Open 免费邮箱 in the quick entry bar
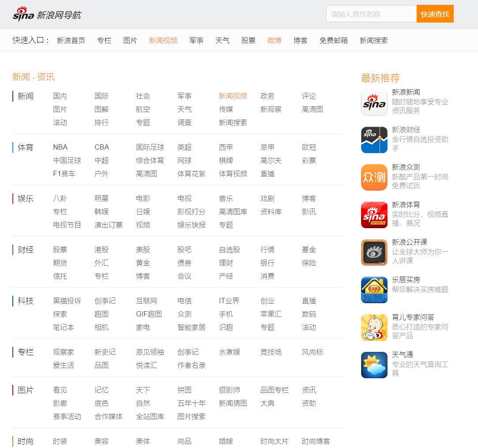478x448 pixels. 334,41
